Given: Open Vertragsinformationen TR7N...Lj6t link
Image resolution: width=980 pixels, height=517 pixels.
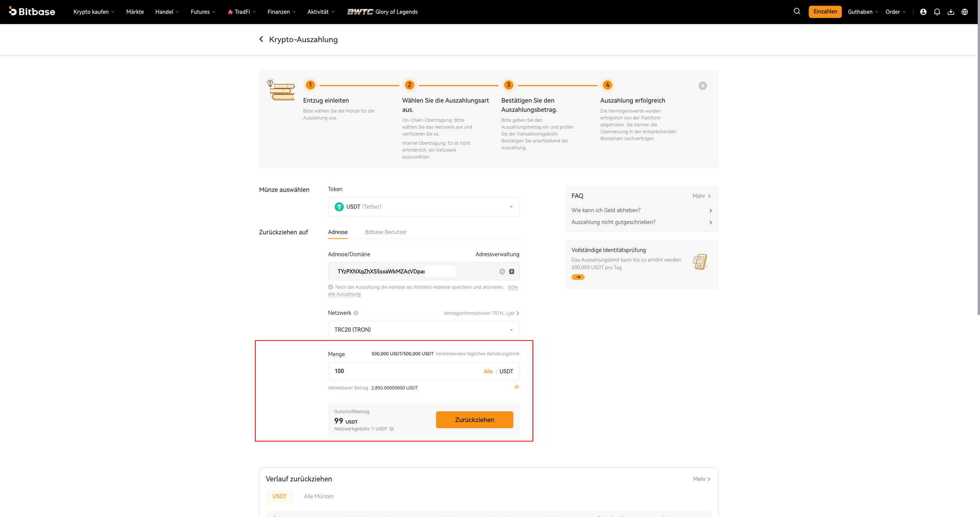Looking at the screenshot, I should 481,313.
